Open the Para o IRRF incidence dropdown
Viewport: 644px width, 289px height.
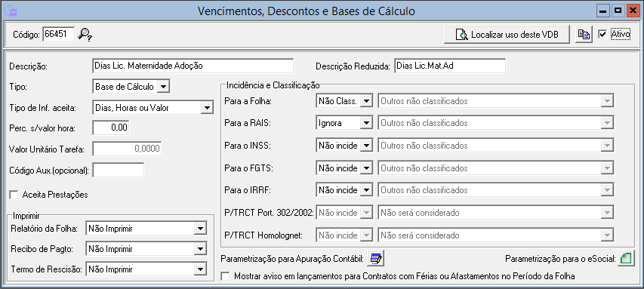pos(366,190)
